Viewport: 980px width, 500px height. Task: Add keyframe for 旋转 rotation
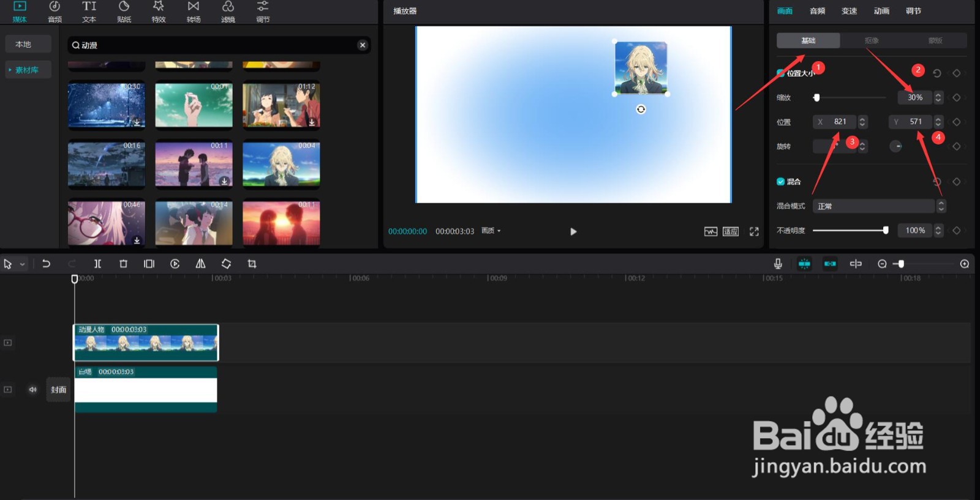pos(957,146)
